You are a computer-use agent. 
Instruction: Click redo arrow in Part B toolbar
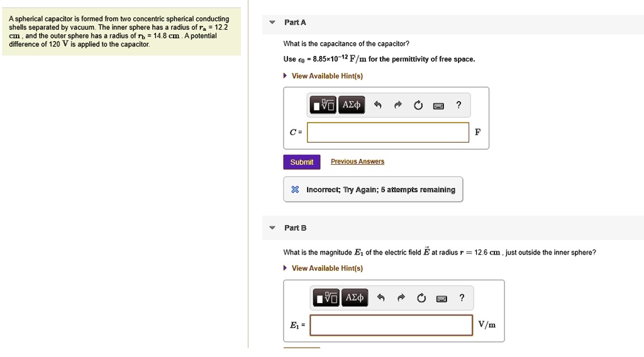401,298
